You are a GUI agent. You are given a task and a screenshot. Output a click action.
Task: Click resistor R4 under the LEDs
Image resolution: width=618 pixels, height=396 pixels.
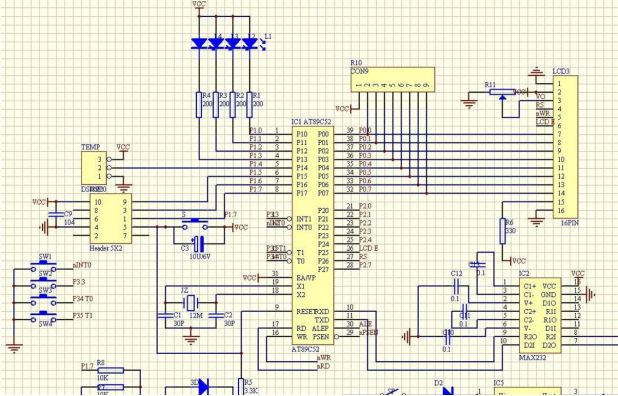199,105
